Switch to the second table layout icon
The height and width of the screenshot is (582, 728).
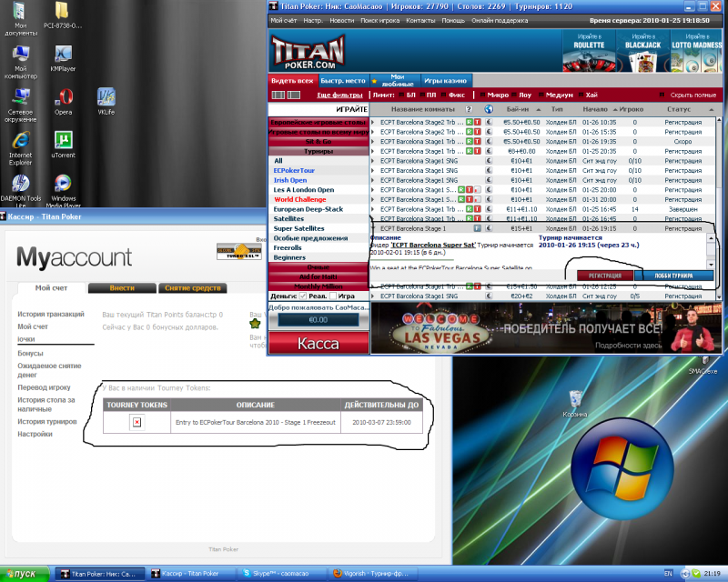293,95
